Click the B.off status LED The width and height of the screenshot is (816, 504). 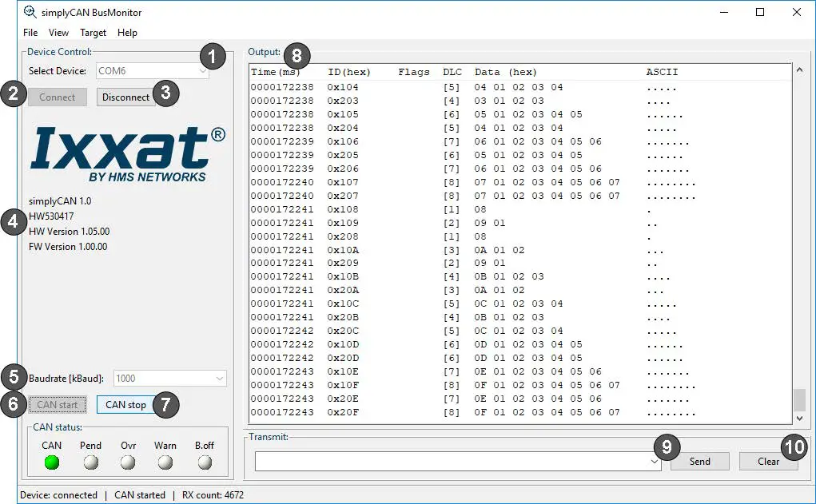[x=205, y=462]
